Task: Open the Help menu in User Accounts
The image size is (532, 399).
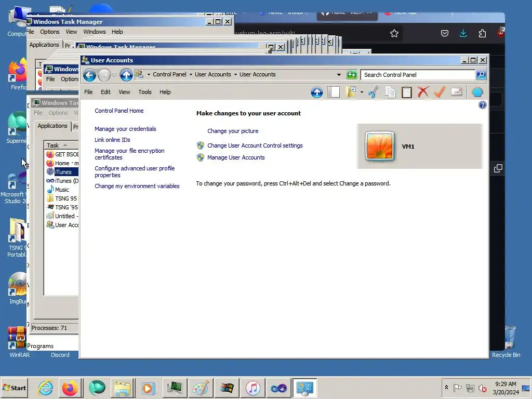Action: (165, 92)
